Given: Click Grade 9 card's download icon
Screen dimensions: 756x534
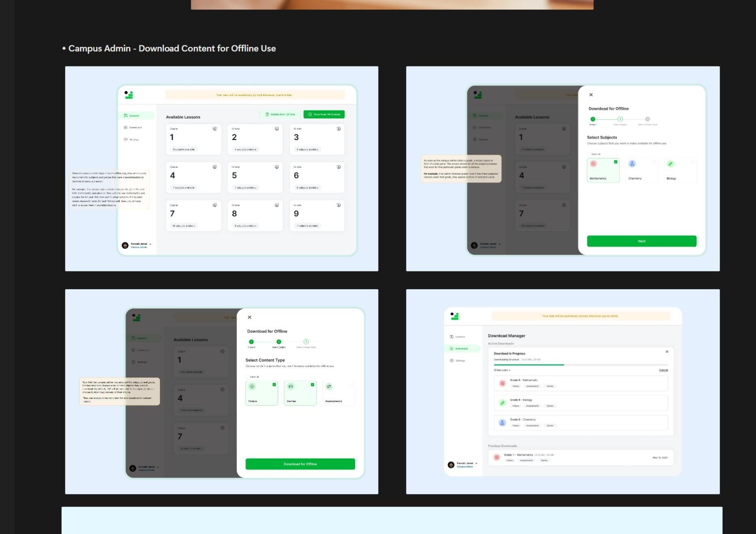Looking at the screenshot, I should pos(339,205).
